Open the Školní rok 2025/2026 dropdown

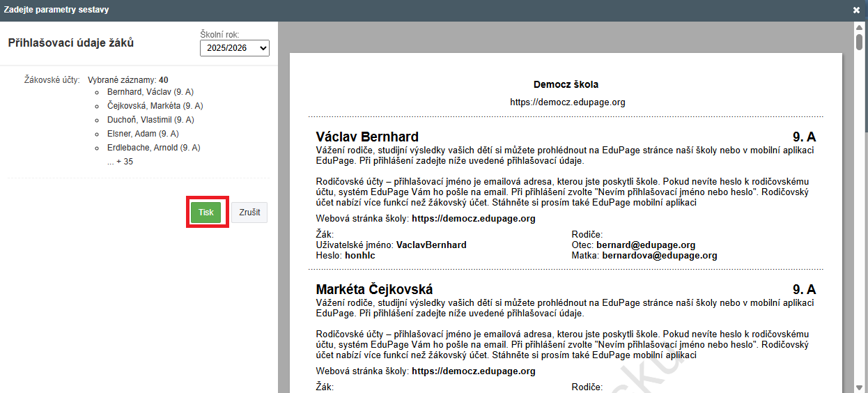tap(234, 48)
